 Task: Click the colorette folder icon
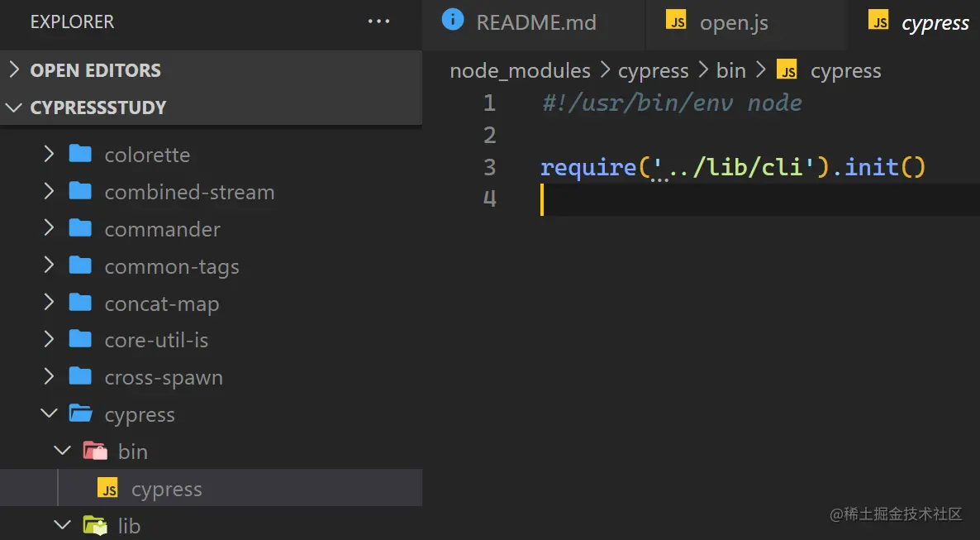tap(80, 154)
